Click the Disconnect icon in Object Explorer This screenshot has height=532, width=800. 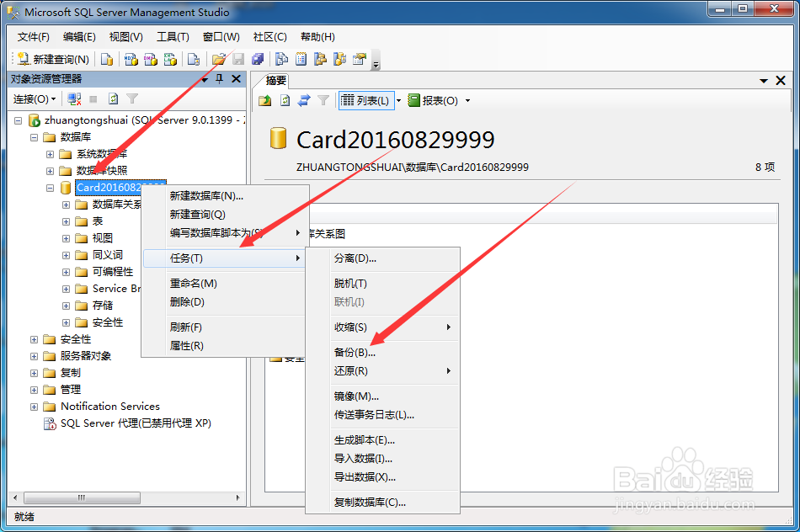tap(74, 99)
